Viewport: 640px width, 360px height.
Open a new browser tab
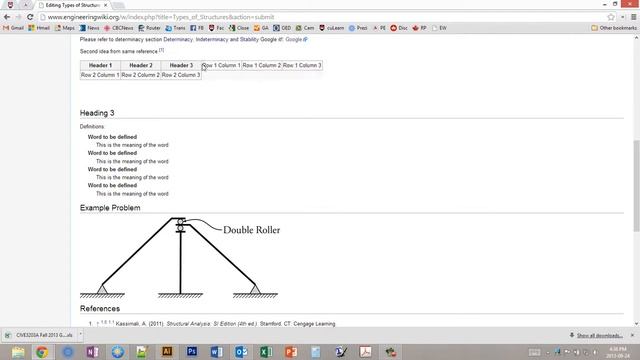[x=118, y=5]
